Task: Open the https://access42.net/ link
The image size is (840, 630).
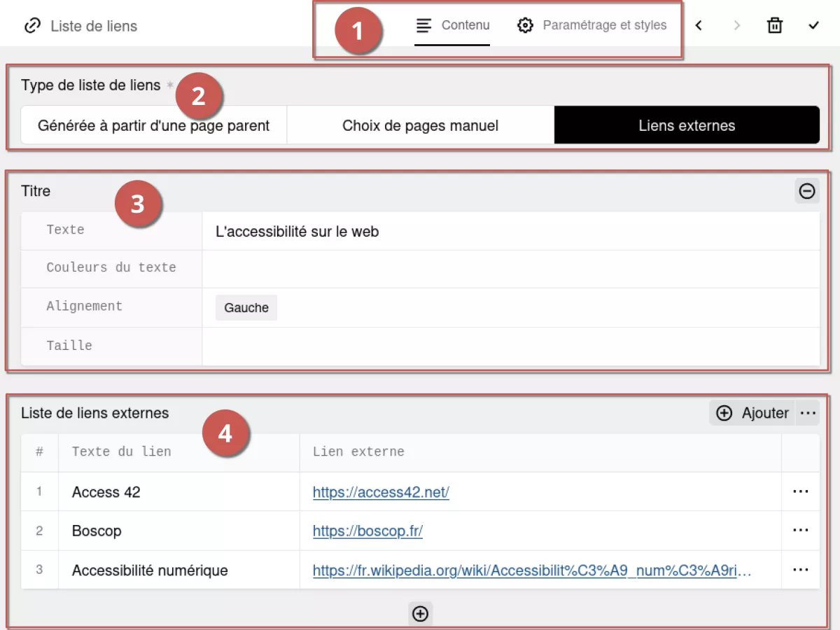Action: 381,492
